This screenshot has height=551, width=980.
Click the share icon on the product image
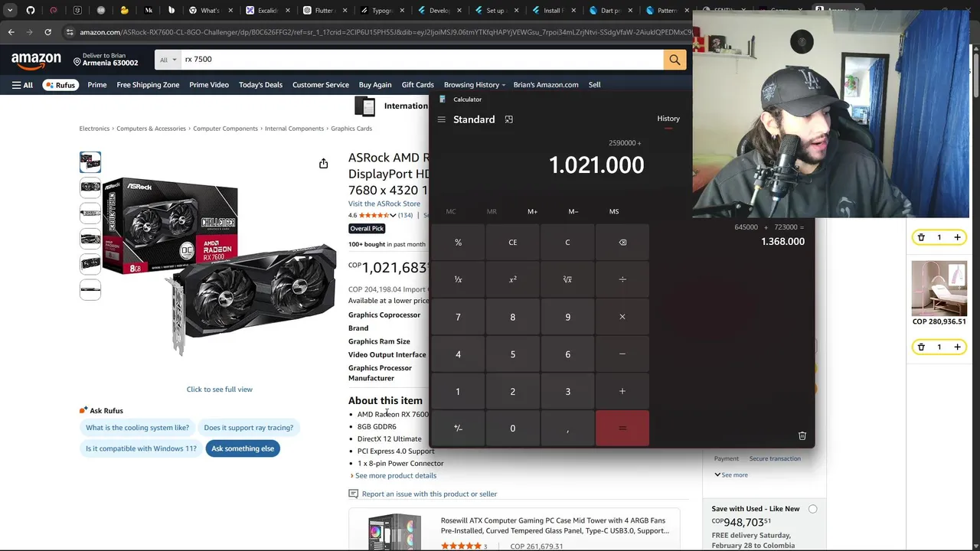(x=323, y=163)
